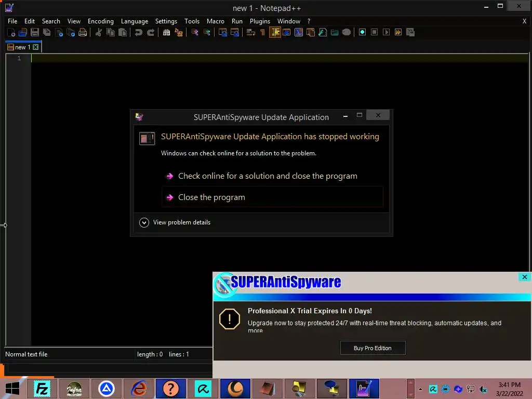Viewport: 532px width, 399px height.
Task: Click the macro Playback icon
Action: 386,32
